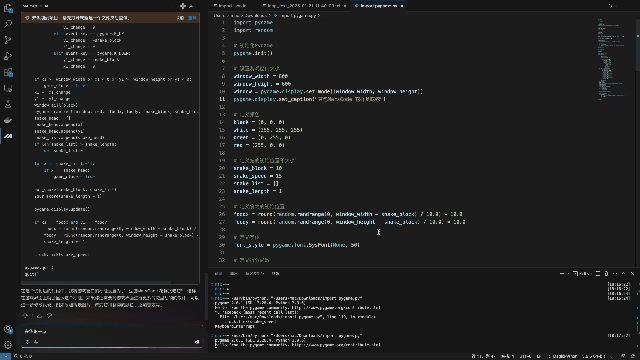Click the pygame.display.set_caption code line
The image size is (640, 360).
[x=310, y=99]
